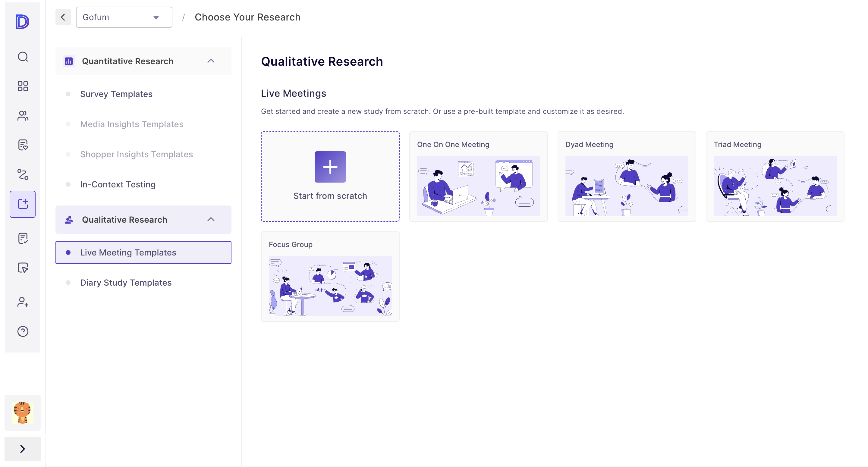This screenshot has height=467, width=868.
Task: Collapse the Quantitative Research section
Action: pos(211,61)
